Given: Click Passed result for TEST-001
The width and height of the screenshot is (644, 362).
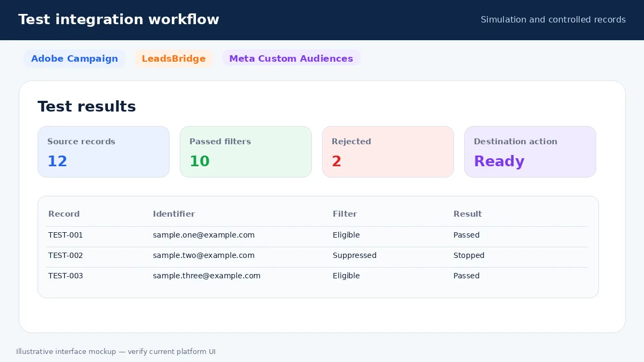Looking at the screenshot, I should point(466,235).
